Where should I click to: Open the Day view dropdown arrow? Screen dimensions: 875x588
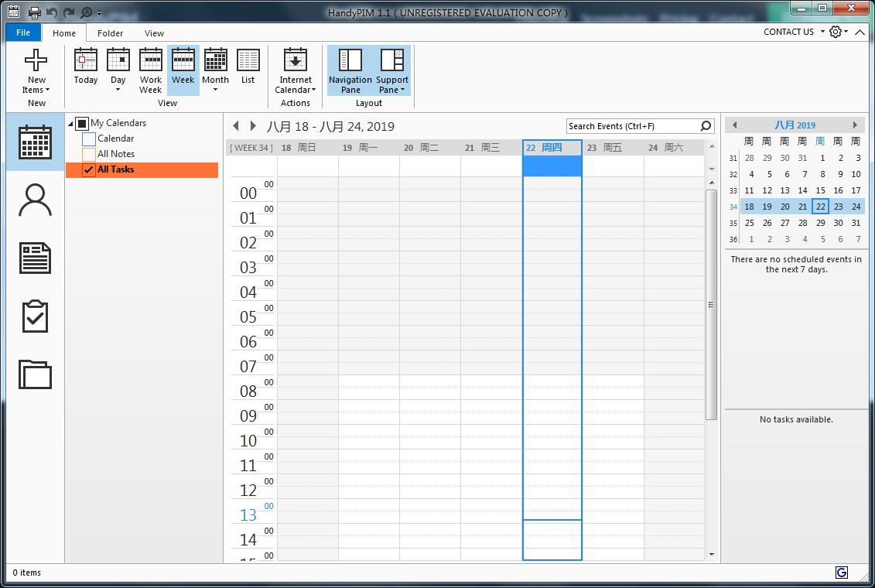pyautogui.click(x=118, y=89)
